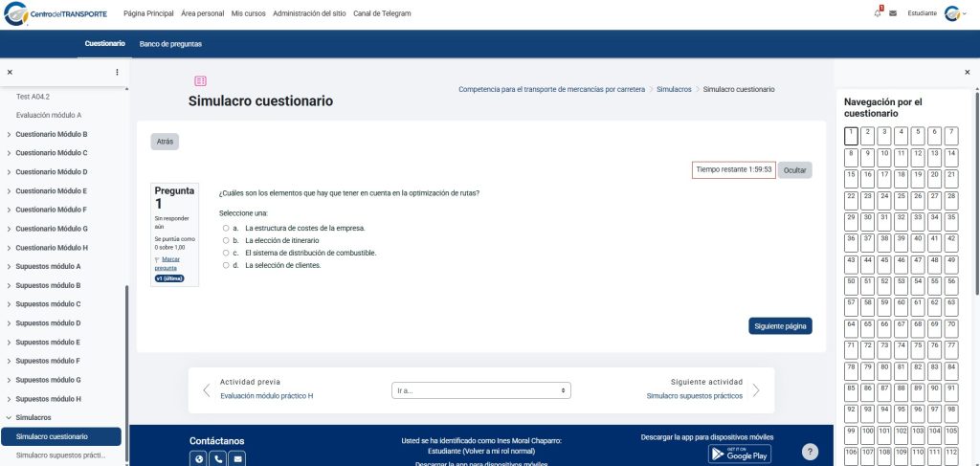Open Página Principal menu item
The image size is (980, 466).
coord(148,13)
